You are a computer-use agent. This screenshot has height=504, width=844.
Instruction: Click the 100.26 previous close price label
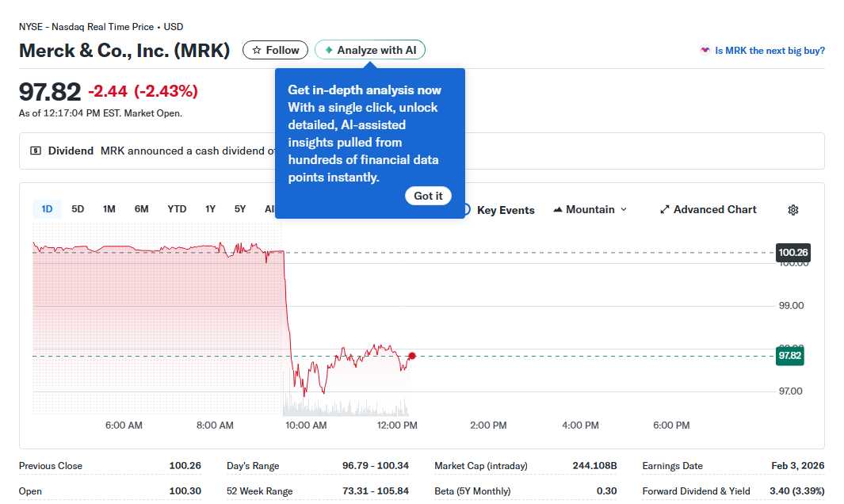click(x=792, y=253)
